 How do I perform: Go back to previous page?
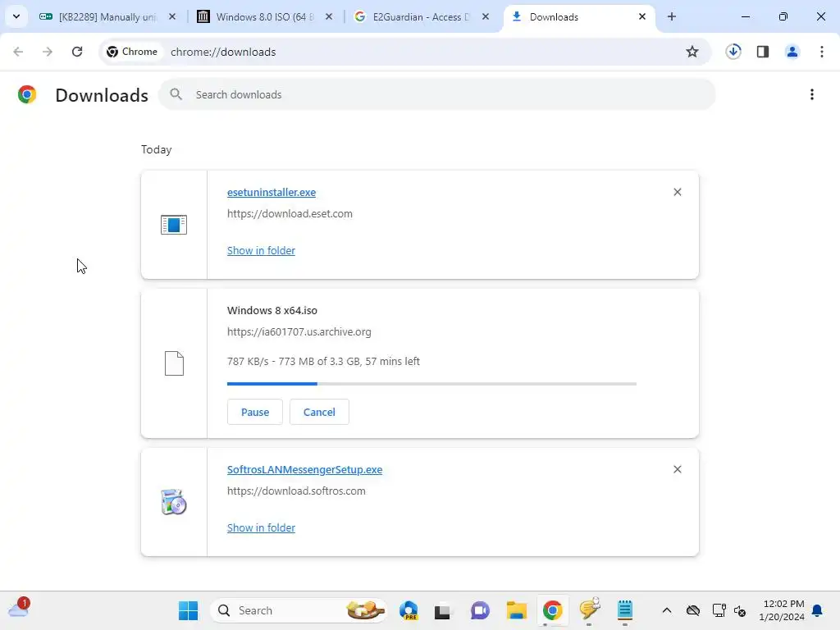pos(18,52)
